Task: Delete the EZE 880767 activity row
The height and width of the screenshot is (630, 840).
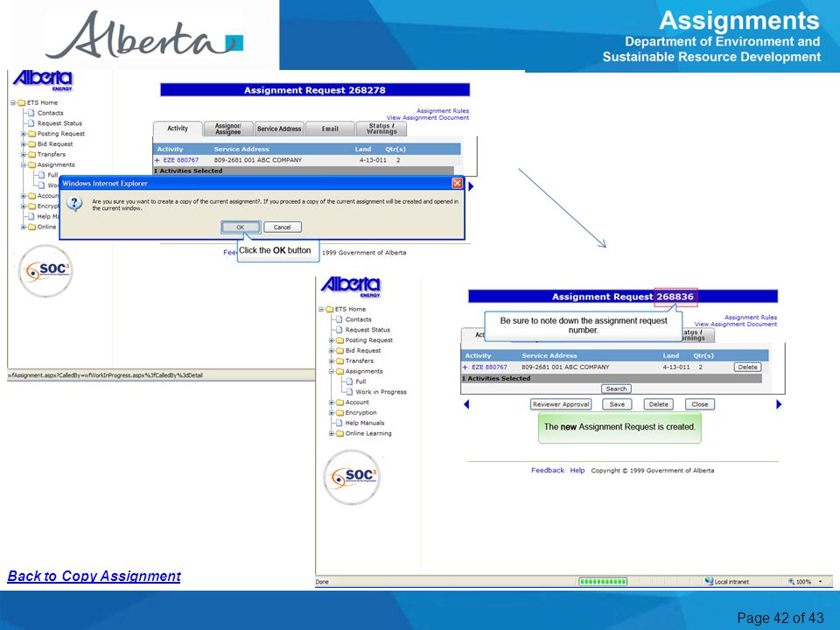Action: click(747, 367)
